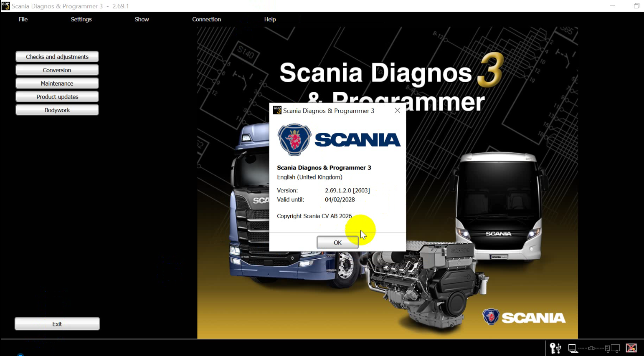
Task: Close the About dialog with the X
Action: pyautogui.click(x=397, y=110)
